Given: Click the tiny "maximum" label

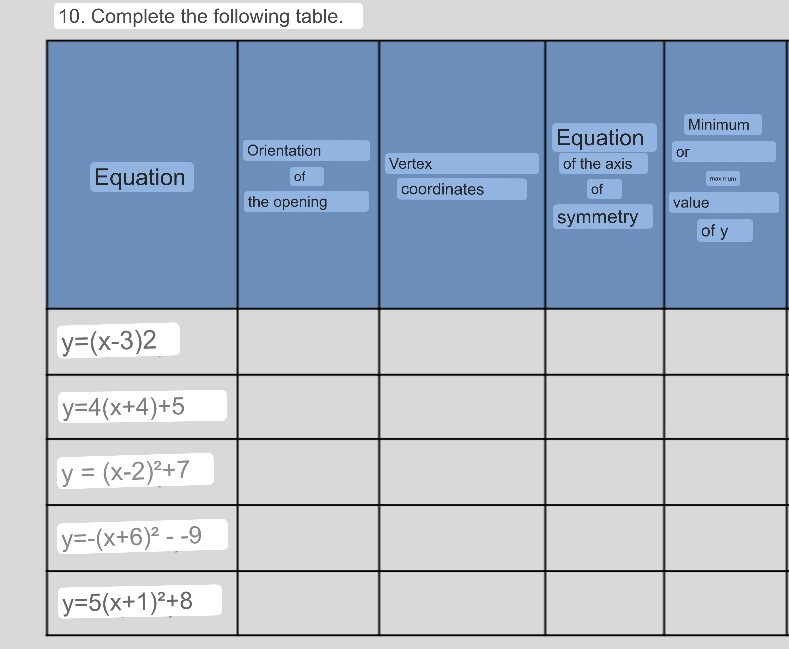Looking at the screenshot, I should click(722, 178).
